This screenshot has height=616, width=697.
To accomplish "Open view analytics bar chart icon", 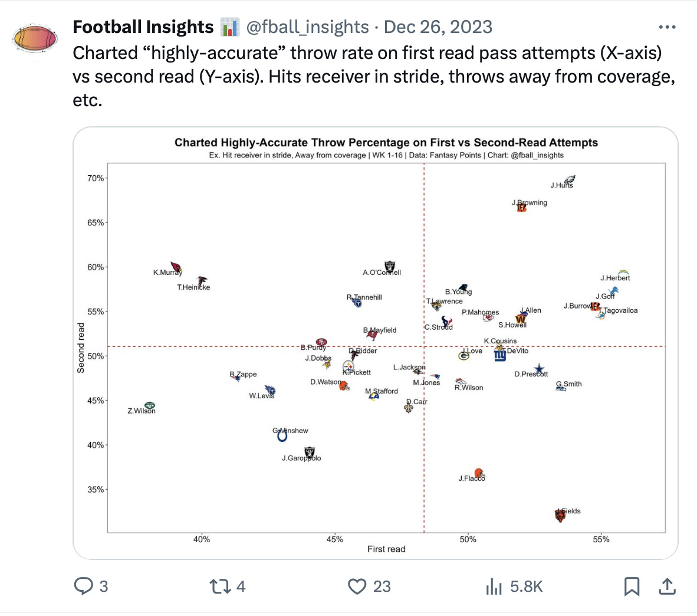I will [494, 586].
